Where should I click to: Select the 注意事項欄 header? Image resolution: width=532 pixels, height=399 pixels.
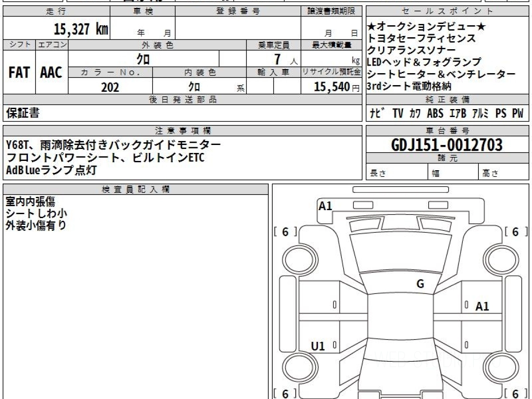(183, 131)
